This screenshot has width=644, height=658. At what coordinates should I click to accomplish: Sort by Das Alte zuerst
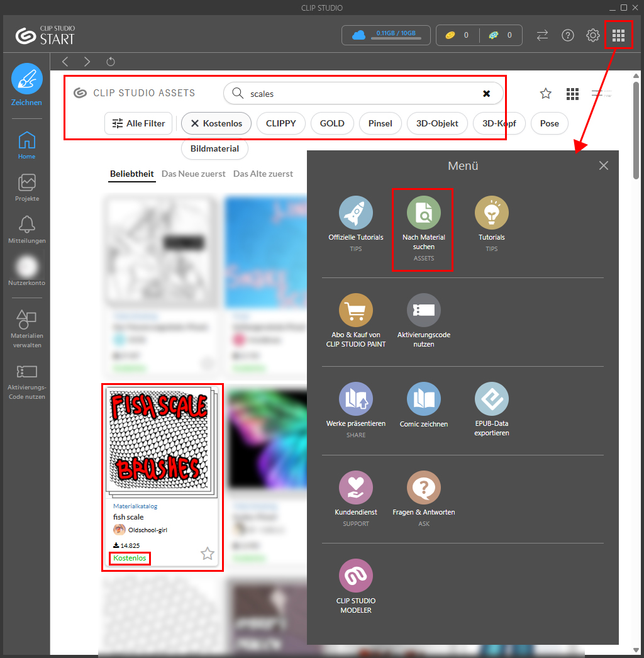tap(263, 174)
